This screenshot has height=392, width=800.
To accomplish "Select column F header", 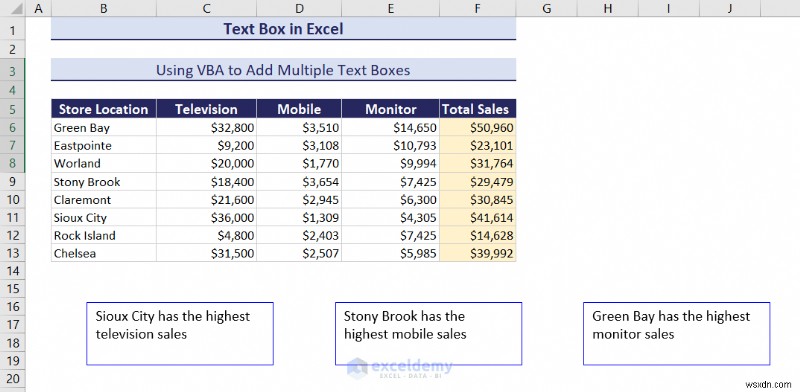I will click(478, 8).
